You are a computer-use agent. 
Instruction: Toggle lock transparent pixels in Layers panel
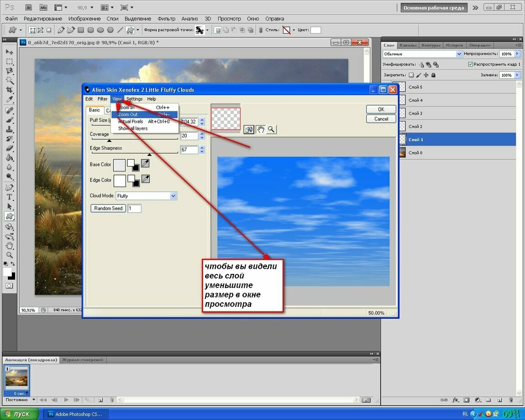[x=411, y=75]
